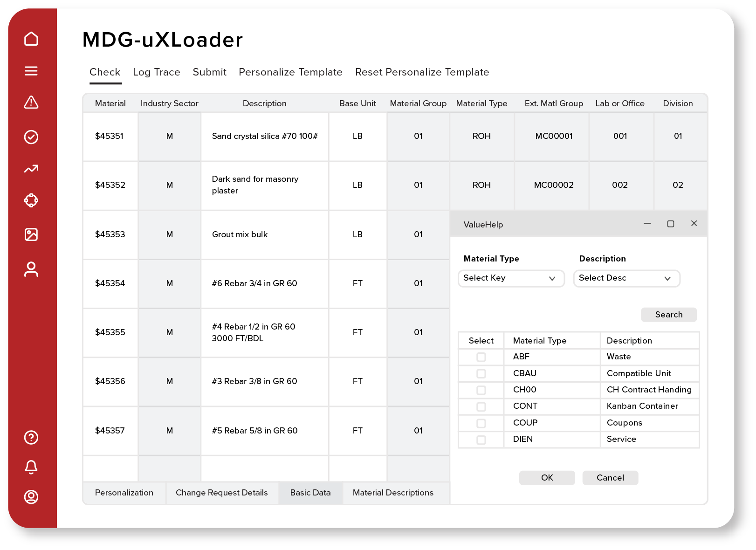The width and height of the screenshot is (756, 550).
Task: Open the image gallery sidebar icon
Action: pyautogui.click(x=31, y=234)
